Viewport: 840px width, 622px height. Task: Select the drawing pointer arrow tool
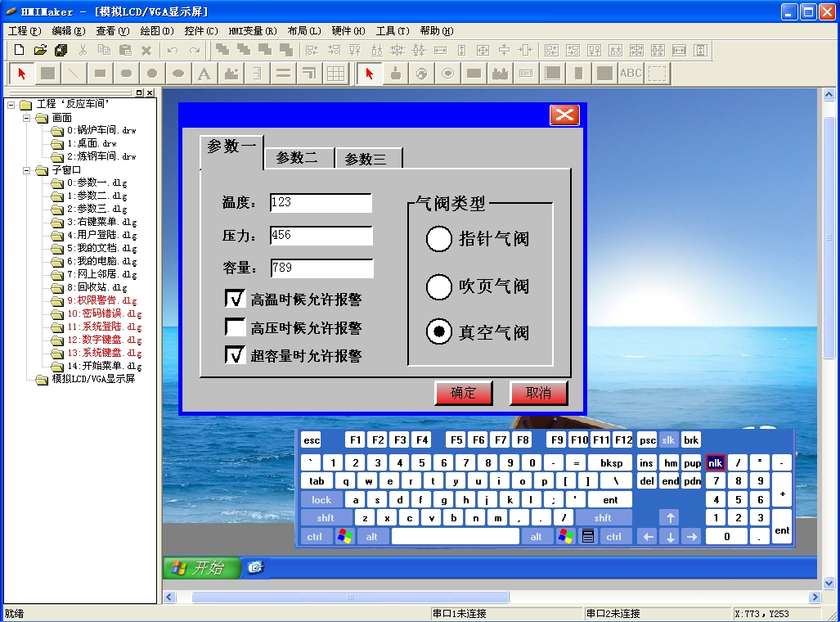[22, 74]
